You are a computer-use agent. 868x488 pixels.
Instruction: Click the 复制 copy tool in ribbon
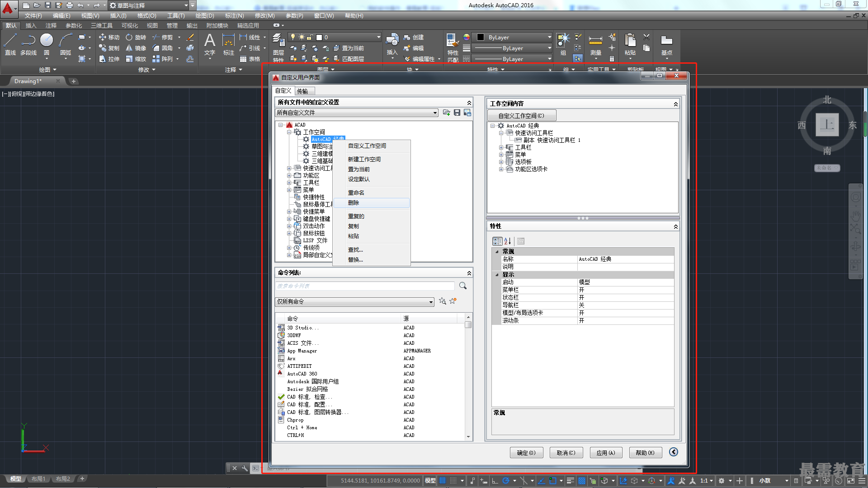click(x=109, y=48)
